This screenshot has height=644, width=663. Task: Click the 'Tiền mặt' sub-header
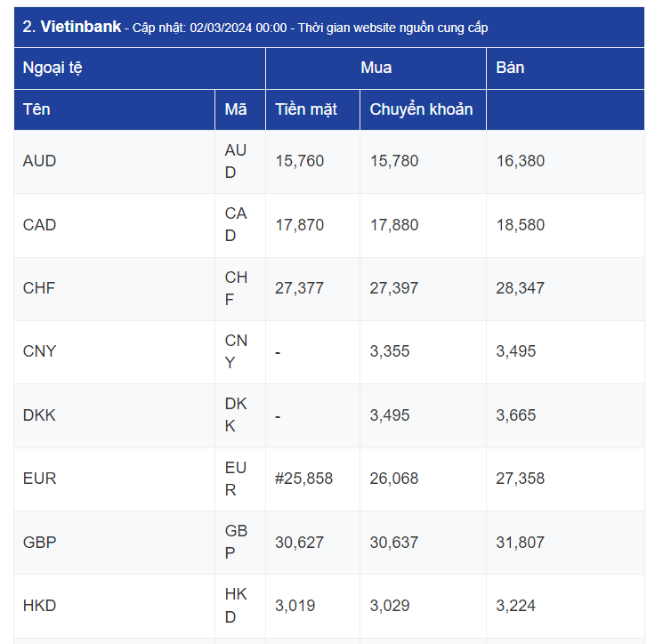[306, 109]
